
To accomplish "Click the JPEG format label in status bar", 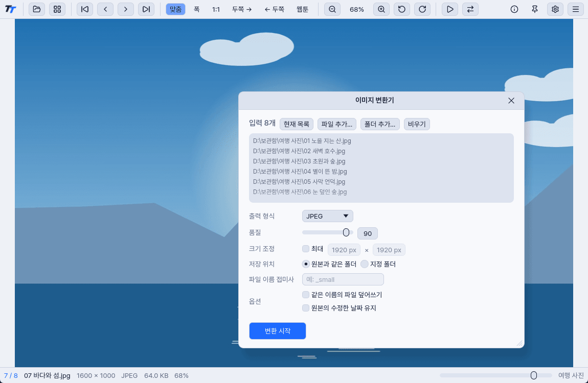I will pyautogui.click(x=129, y=375).
